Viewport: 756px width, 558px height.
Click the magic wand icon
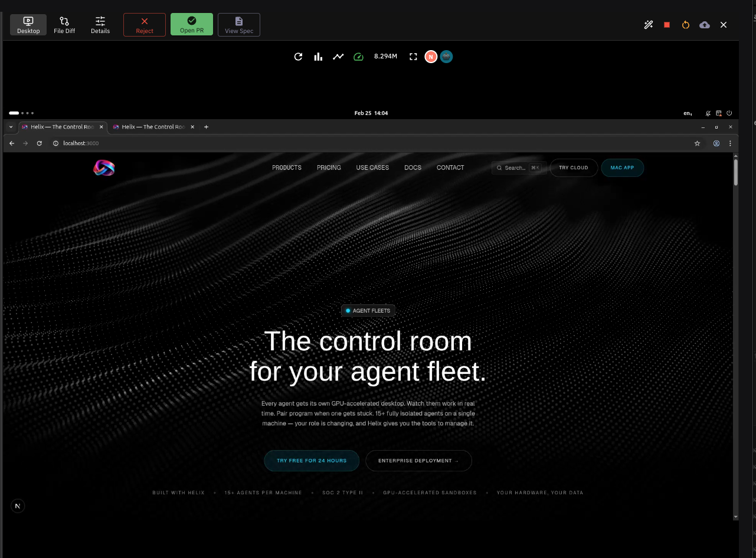649,25
